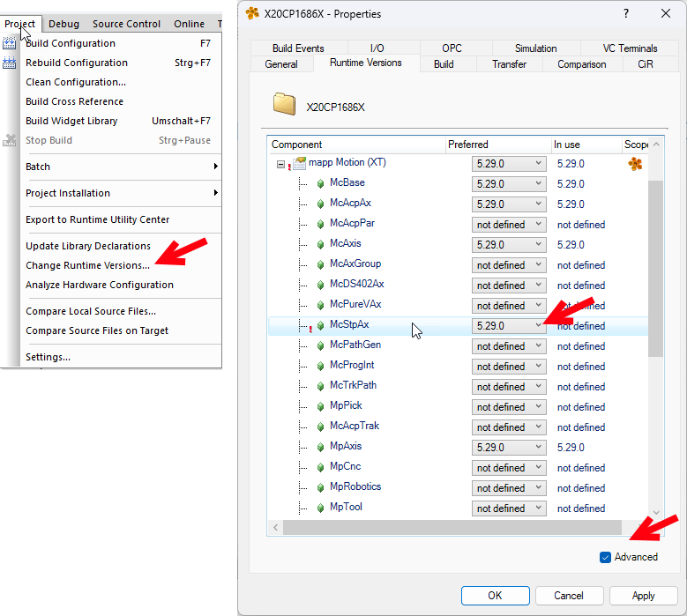This screenshot has height=616, width=687.
Task: Click the green McAxGroup component icon
Action: [x=321, y=264]
